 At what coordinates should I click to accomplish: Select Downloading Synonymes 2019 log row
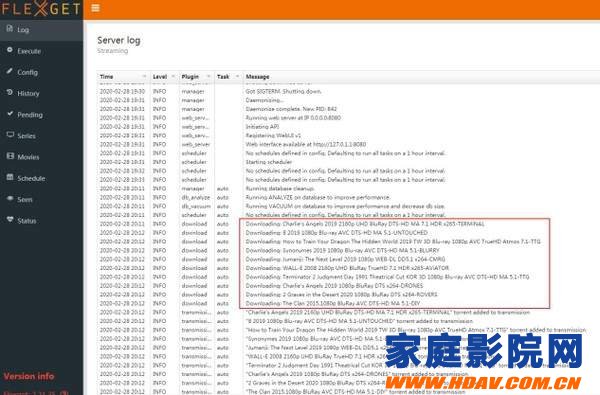342,250
